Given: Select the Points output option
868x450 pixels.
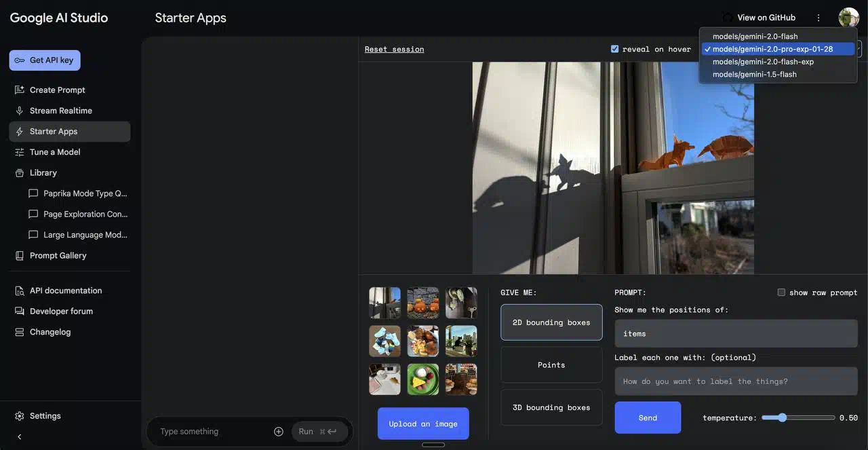Looking at the screenshot, I should 551,365.
